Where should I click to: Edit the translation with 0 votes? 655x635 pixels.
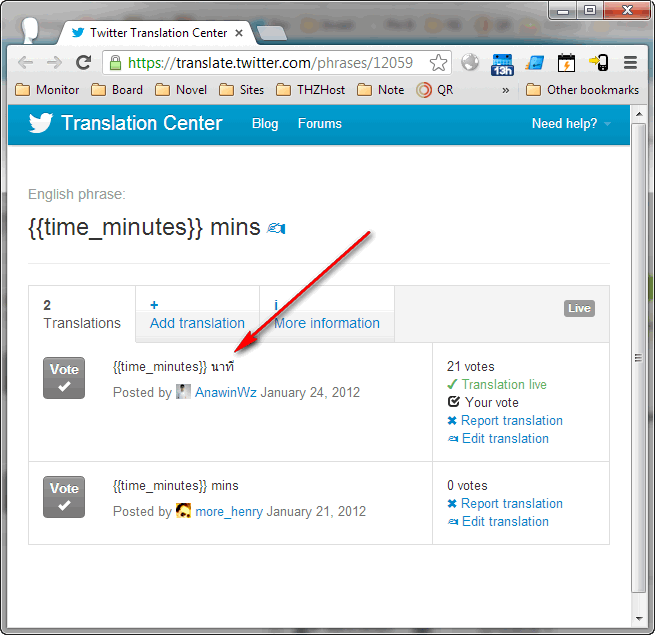pos(498,521)
